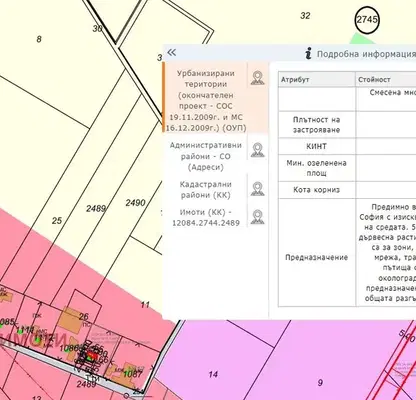Select Имоти (КК) - 12084.2744.2489 tab
The height and width of the screenshot is (400, 416).
205,217
